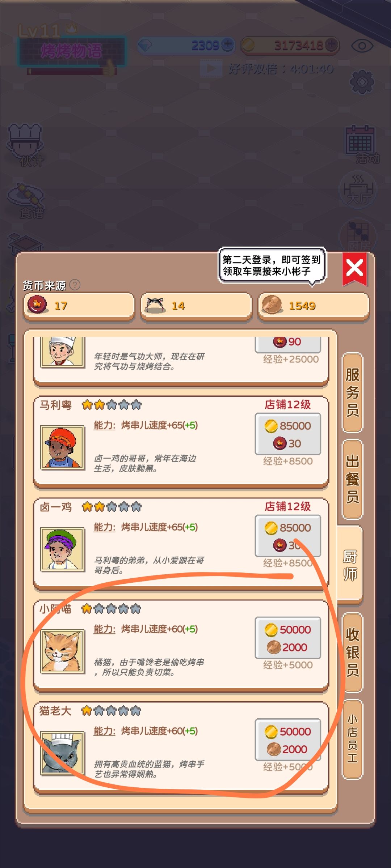The image size is (391, 868).
Task: Hire 小阿喵 for 50000 coins
Action: (x=288, y=638)
